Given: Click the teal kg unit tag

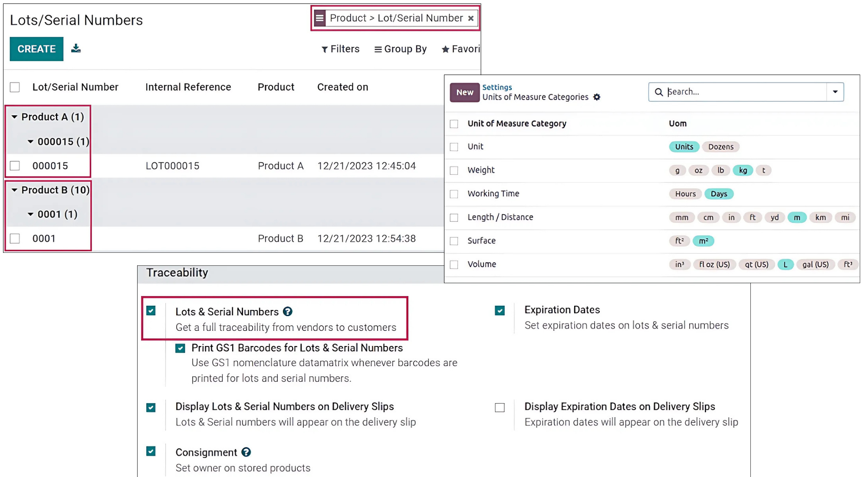Looking at the screenshot, I should click(743, 170).
